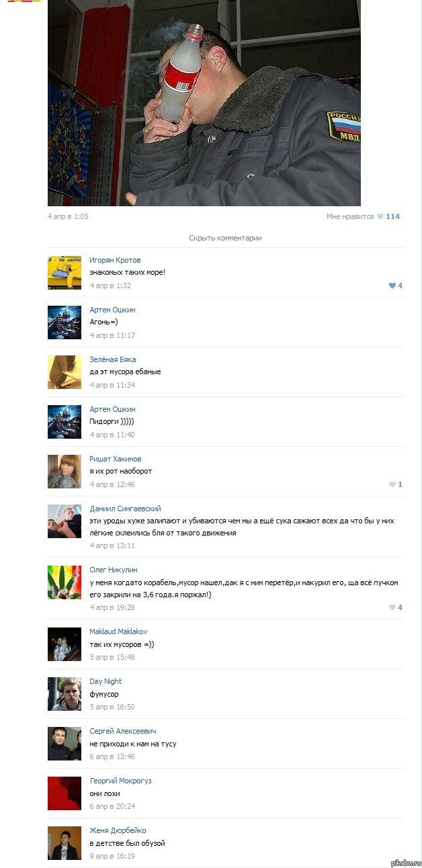Open Day Night's avatar photo
Viewport: 422px width, 868px height.
[65, 694]
